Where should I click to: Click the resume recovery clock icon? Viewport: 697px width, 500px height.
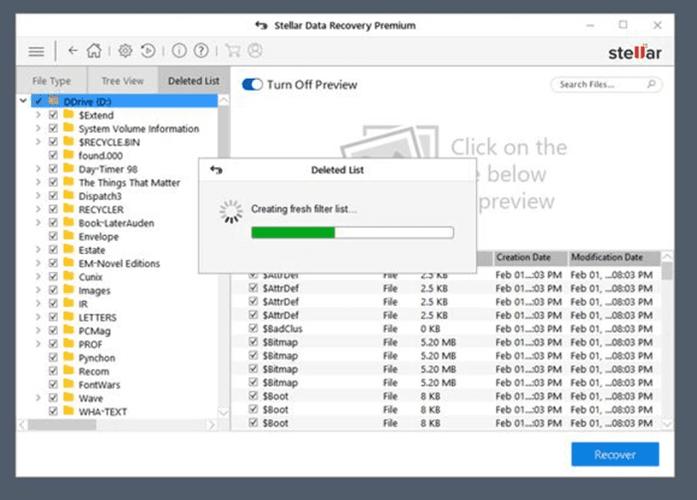click(148, 51)
